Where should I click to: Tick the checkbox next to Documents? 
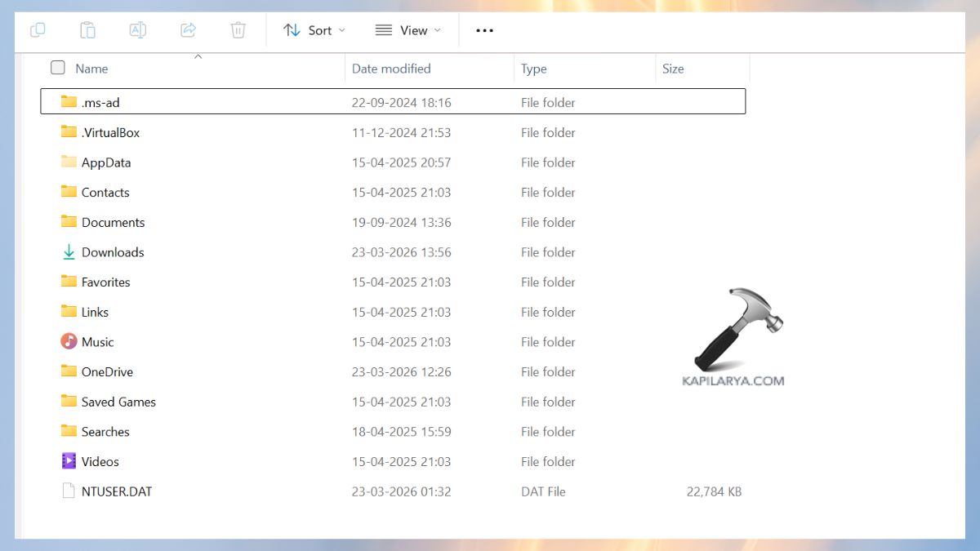coord(57,221)
